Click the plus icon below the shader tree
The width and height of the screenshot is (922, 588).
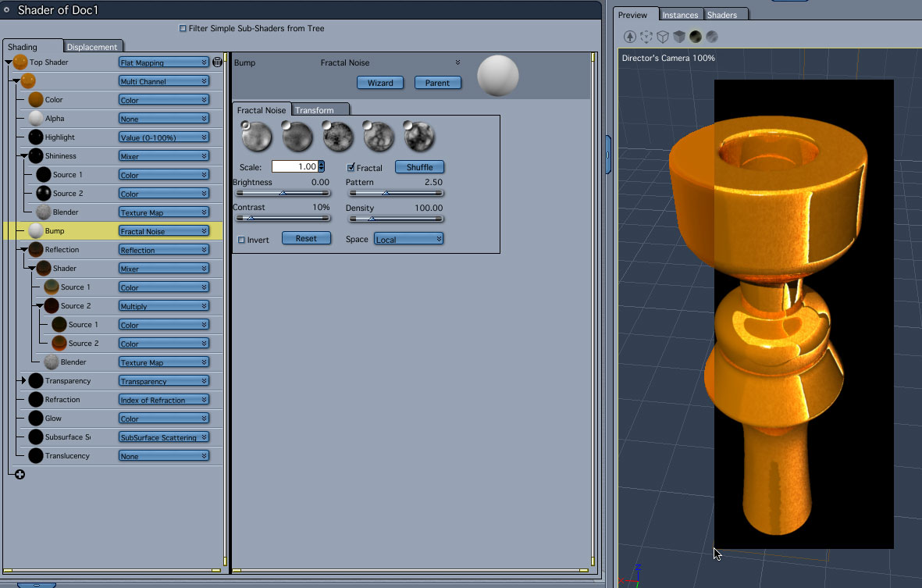20,474
